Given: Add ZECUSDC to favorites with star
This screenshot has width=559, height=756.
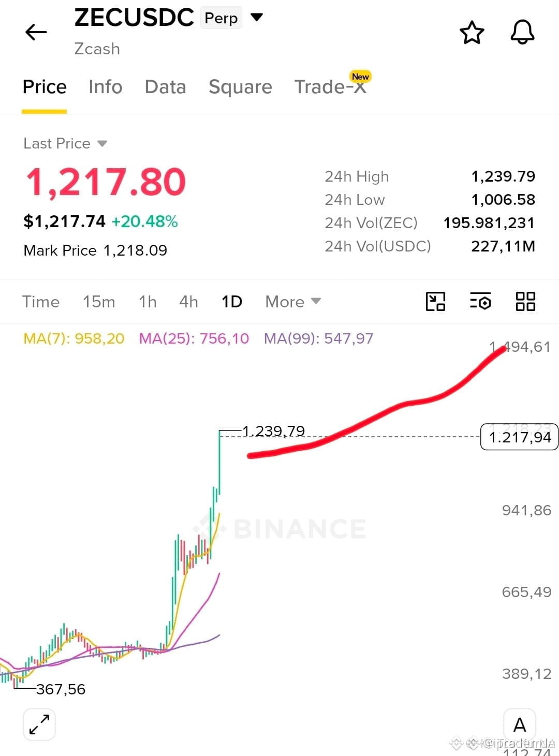Looking at the screenshot, I should 472,33.
